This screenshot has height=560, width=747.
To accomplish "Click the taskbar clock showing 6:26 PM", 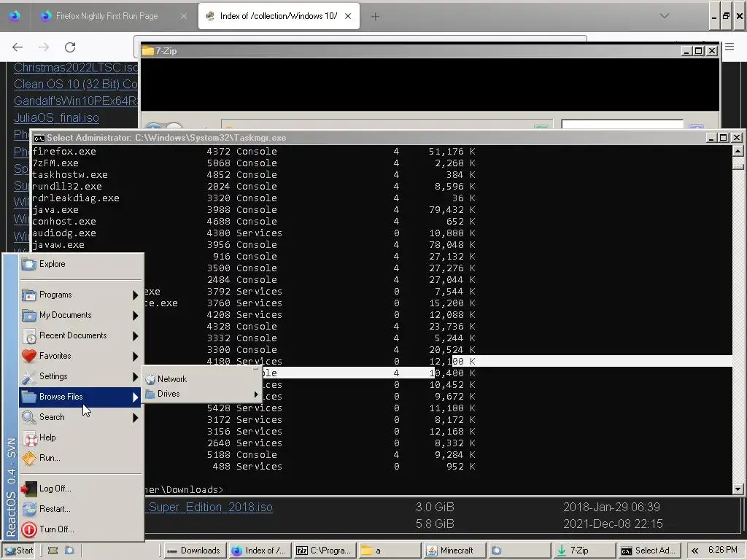I will click(x=723, y=550).
